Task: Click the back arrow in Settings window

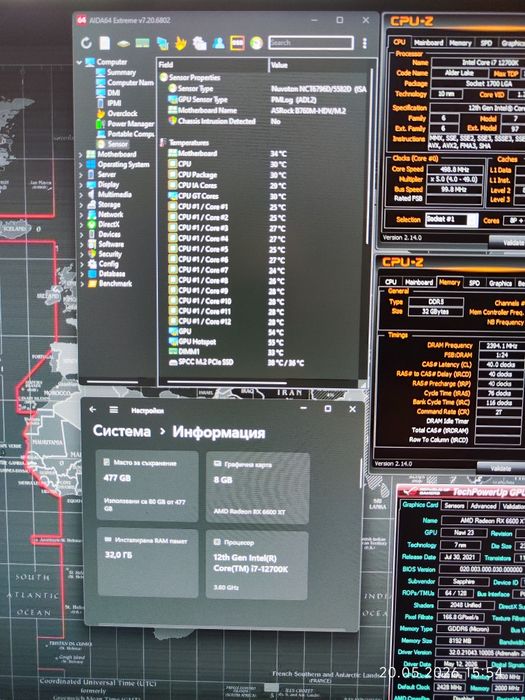Action: pos(93,409)
